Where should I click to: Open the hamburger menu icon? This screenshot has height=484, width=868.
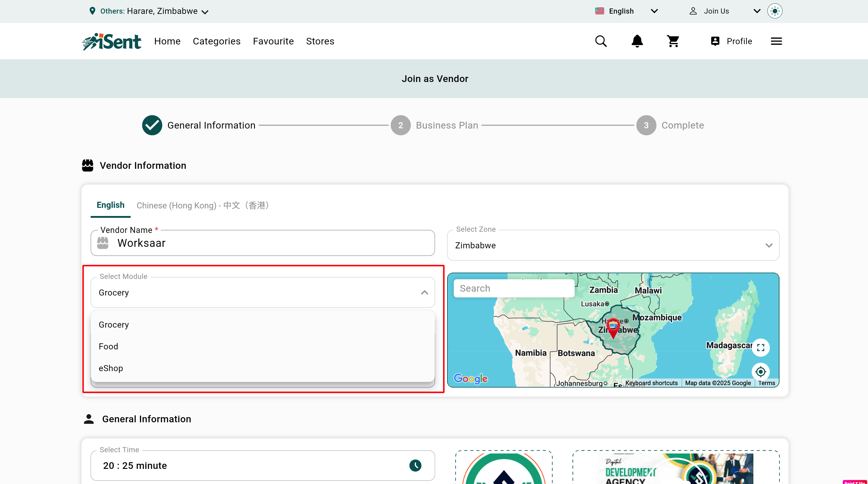[776, 41]
